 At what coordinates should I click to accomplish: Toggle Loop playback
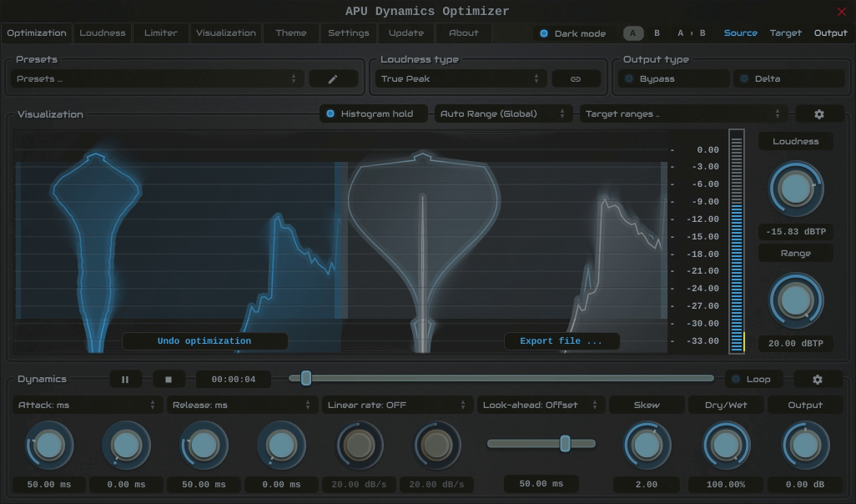pyautogui.click(x=753, y=380)
